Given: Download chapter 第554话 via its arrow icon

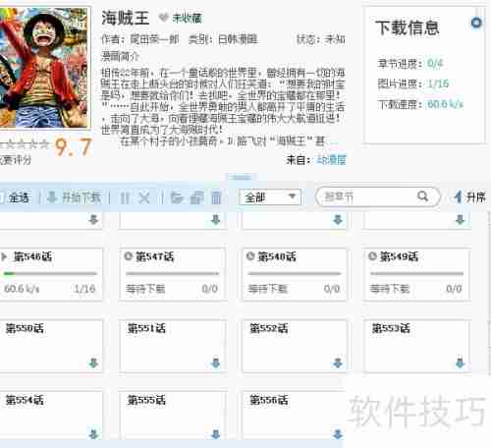Looking at the screenshot, I should pyautogui.click(x=93, y=434).
